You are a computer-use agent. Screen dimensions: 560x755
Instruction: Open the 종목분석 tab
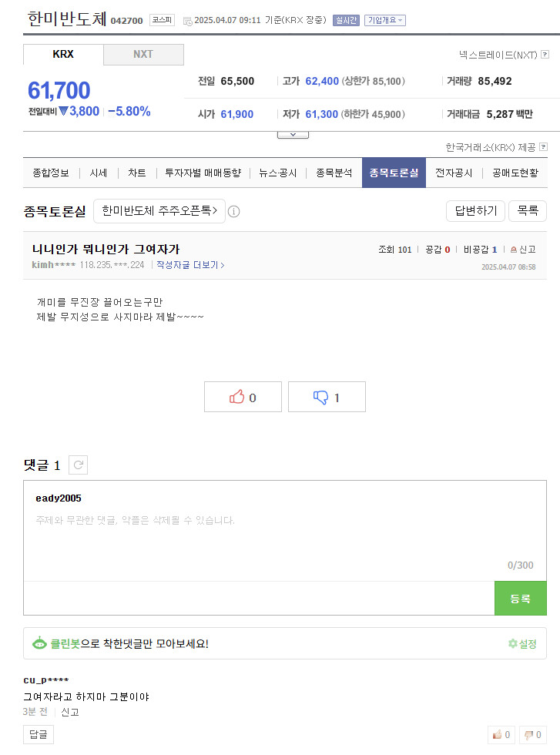tap(334, 173)
